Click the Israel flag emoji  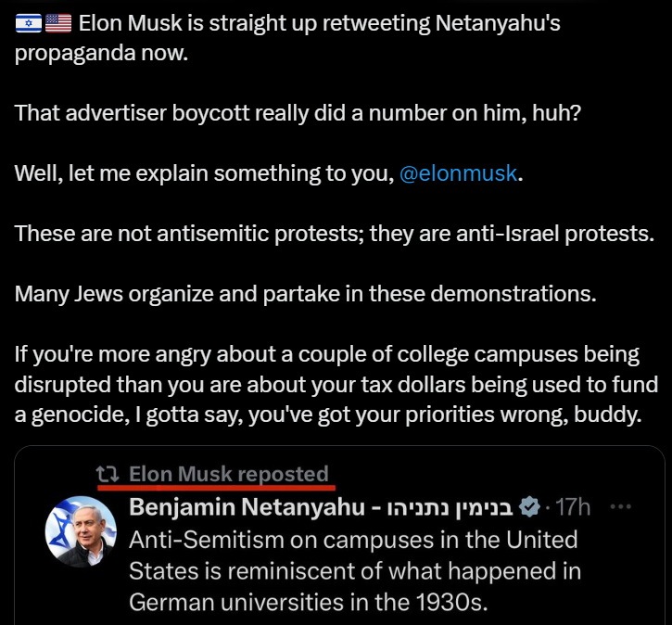pyautogui.click(x=28, y=22)
